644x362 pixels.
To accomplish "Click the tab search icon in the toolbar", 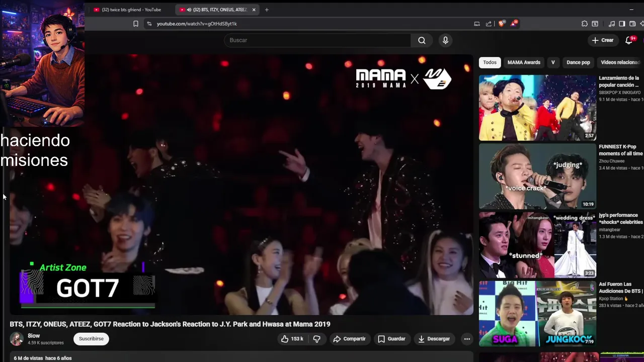I will click(595, 24).
